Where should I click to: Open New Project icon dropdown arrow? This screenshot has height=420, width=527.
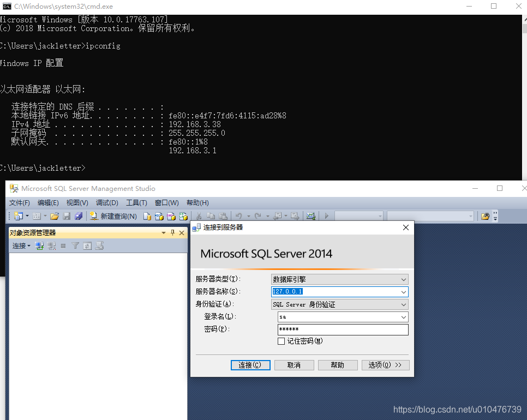(27, 216)
